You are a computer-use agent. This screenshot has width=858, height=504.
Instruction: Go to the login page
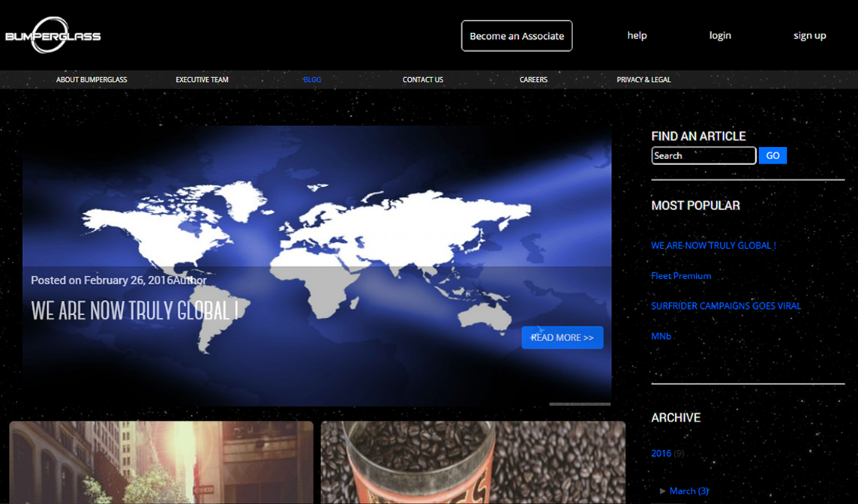pos(720,35)
